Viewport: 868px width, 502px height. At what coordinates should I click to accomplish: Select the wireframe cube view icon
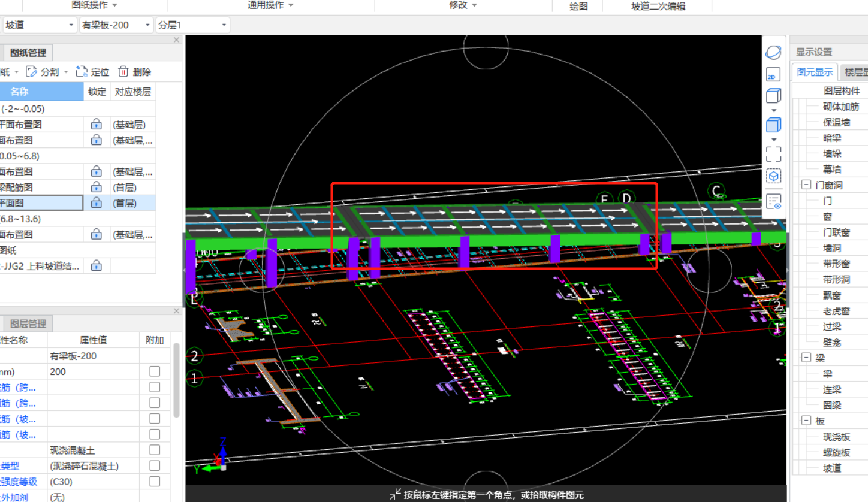773,96
